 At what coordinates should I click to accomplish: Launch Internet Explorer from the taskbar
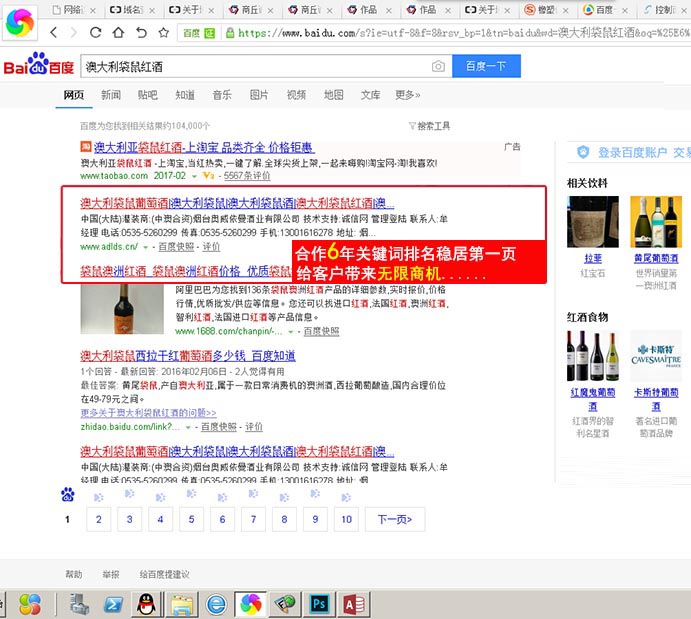(216, 604)
